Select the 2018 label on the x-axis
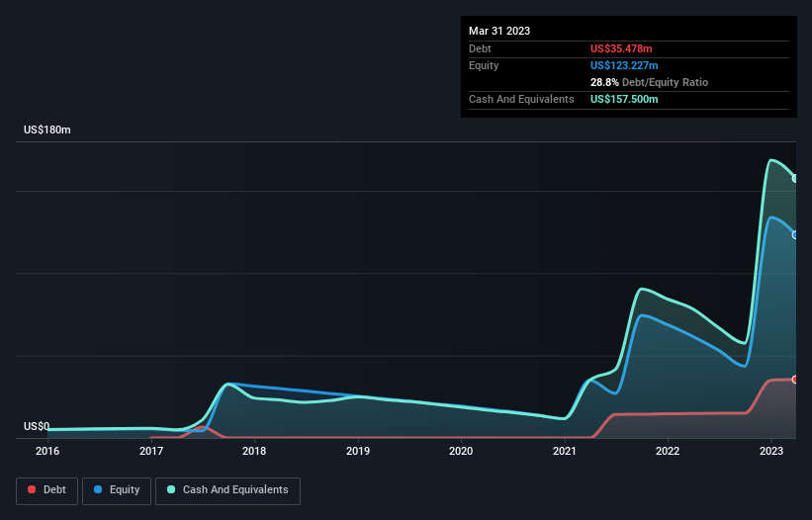Image resolution: width=812 pixels, height=520 pixels. [x=254, y=451]
